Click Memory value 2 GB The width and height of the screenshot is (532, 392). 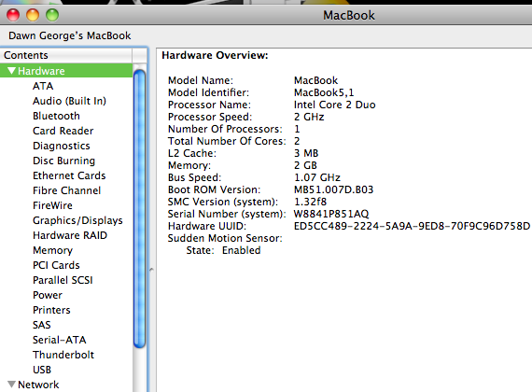(x=305, y=165)
